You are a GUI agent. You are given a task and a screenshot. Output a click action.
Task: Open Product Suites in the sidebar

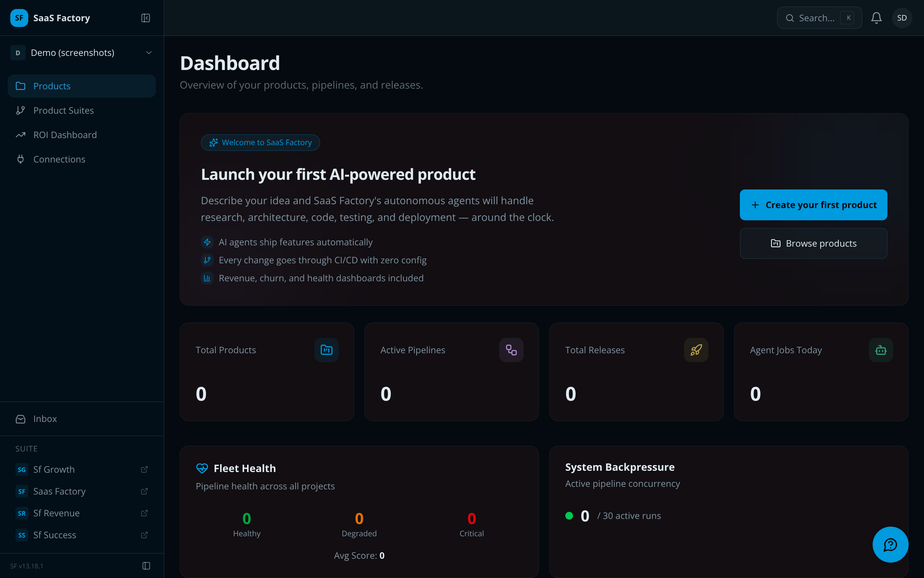82,110
